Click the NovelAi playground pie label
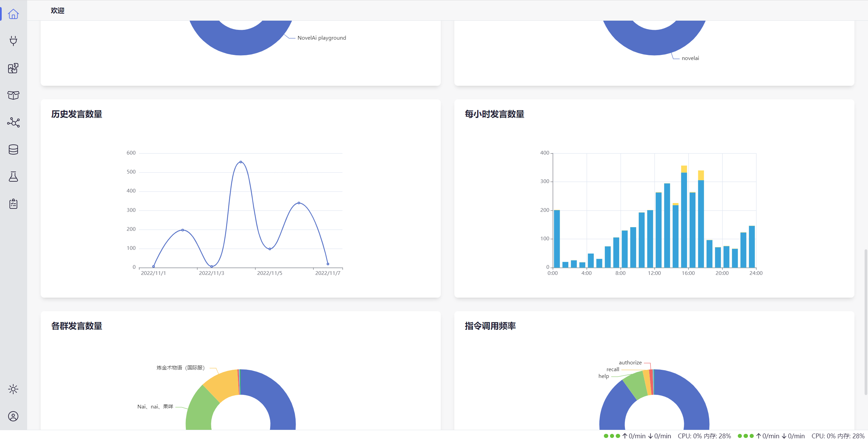This screenshot has height=441, width=868. (322, 38)
